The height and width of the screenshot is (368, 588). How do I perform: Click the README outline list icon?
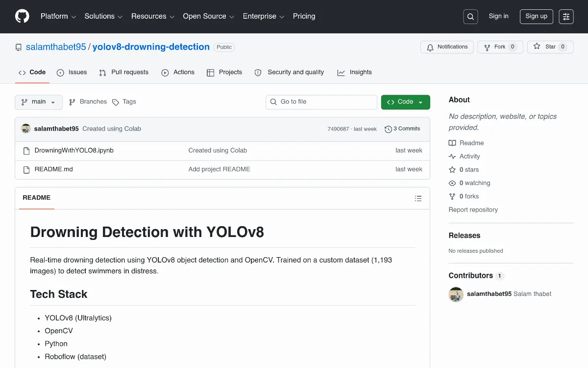point(418,198)
